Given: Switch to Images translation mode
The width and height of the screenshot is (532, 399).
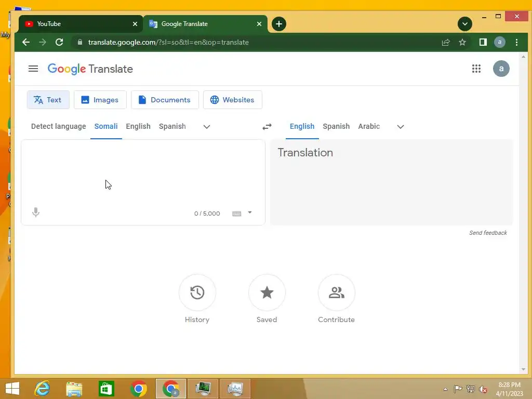Looking at the screenshot, I should coord(100,100).
